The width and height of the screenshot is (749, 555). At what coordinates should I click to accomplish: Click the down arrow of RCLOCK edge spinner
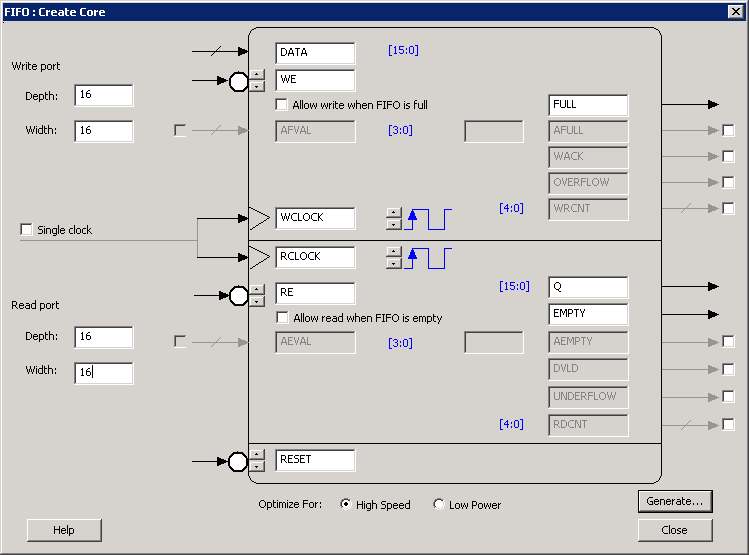point(394,263)
